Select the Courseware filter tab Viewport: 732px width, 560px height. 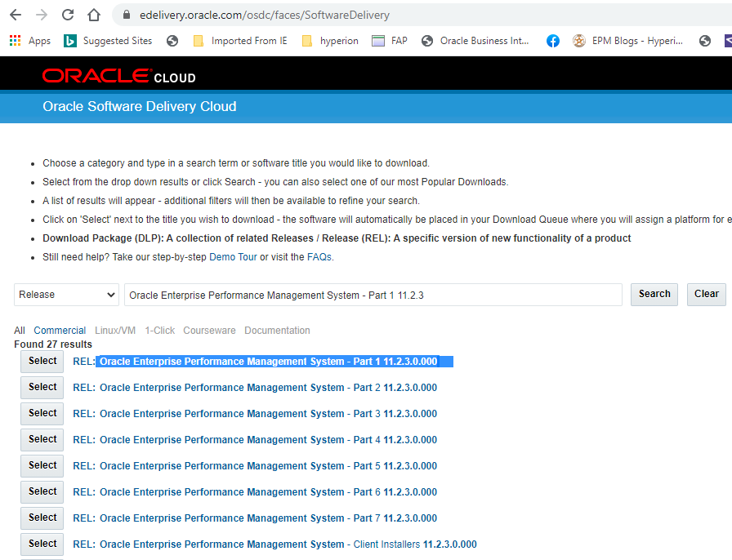pos(209,331)
